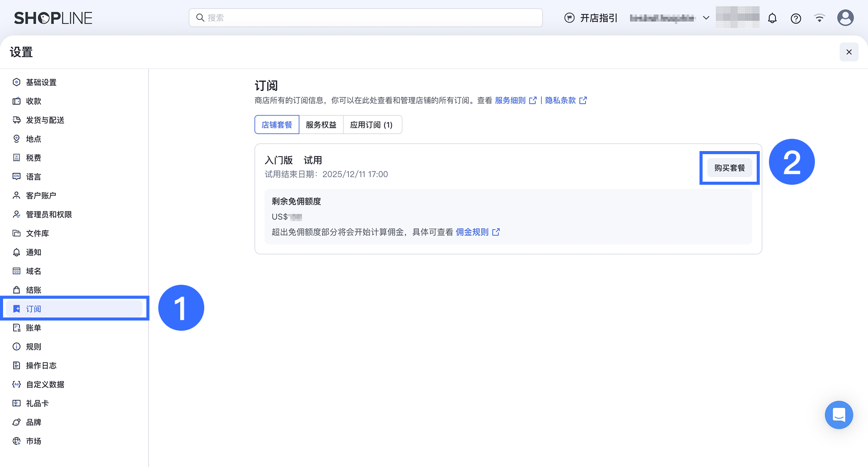Click the SHOPLINE logo
The width and height of the screenshot is (868, 467).
pos(53,18)
